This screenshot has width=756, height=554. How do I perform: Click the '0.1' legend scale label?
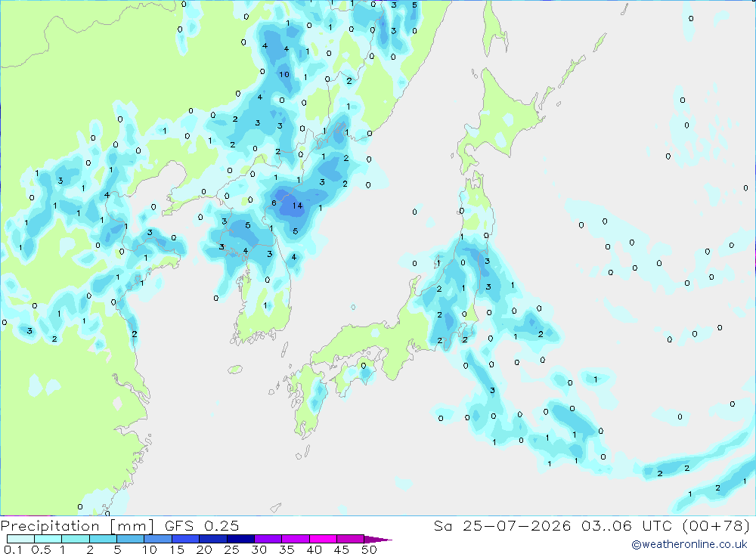point(13,549)
